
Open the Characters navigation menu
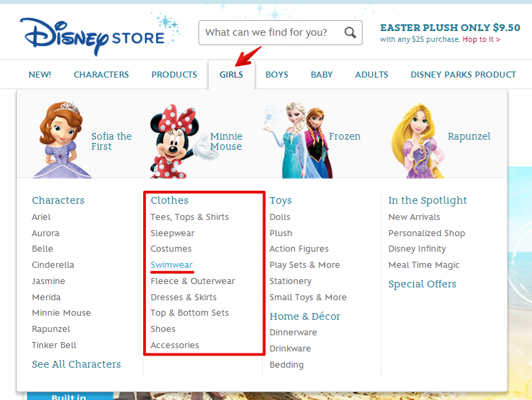pos(101,74)
